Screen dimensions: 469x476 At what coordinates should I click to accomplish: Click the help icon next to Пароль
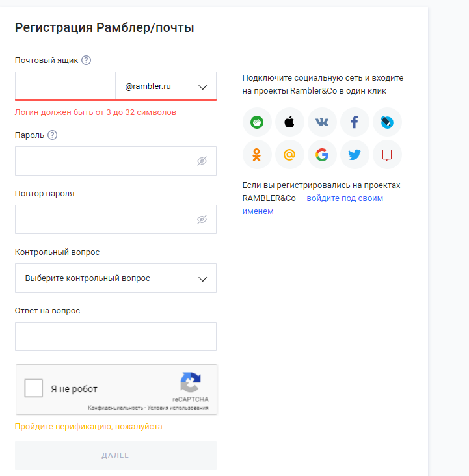pyautogui.click(x=53, y=135)
